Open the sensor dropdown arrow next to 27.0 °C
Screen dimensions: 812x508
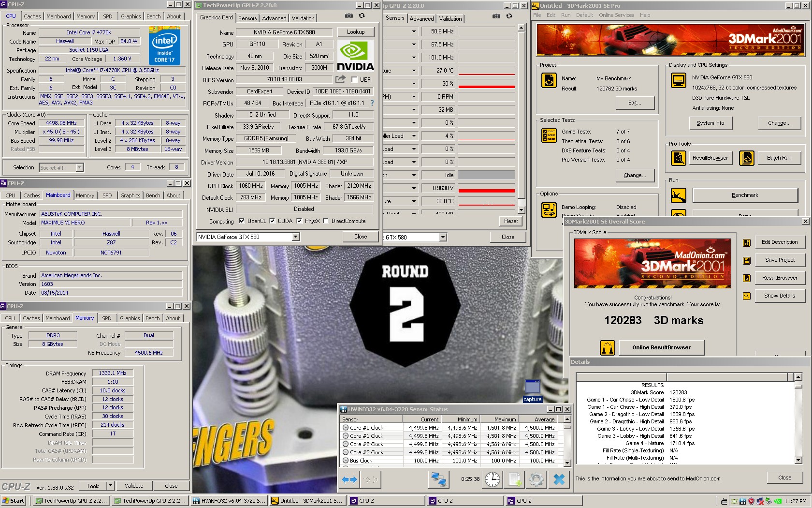click(x=414, y=71)
